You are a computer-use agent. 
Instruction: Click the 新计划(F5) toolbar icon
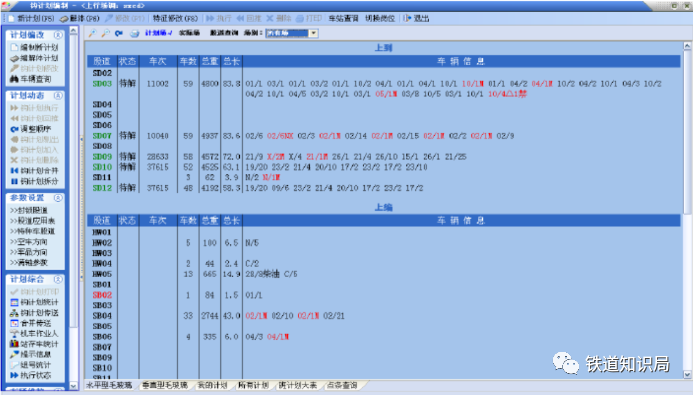click(x=12, y=19)
